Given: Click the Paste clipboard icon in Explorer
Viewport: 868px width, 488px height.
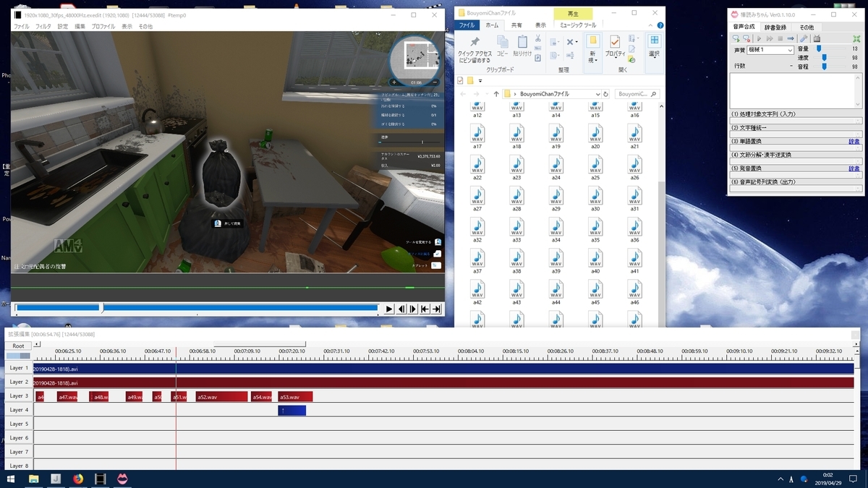Looking at the screenshot, I should pyautogui.click(x=522, y=41).
